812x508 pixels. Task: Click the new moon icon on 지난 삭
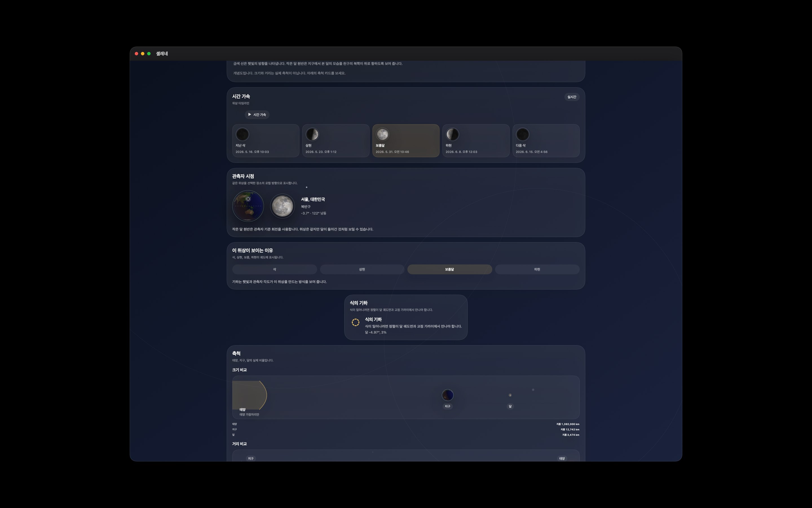242,134
